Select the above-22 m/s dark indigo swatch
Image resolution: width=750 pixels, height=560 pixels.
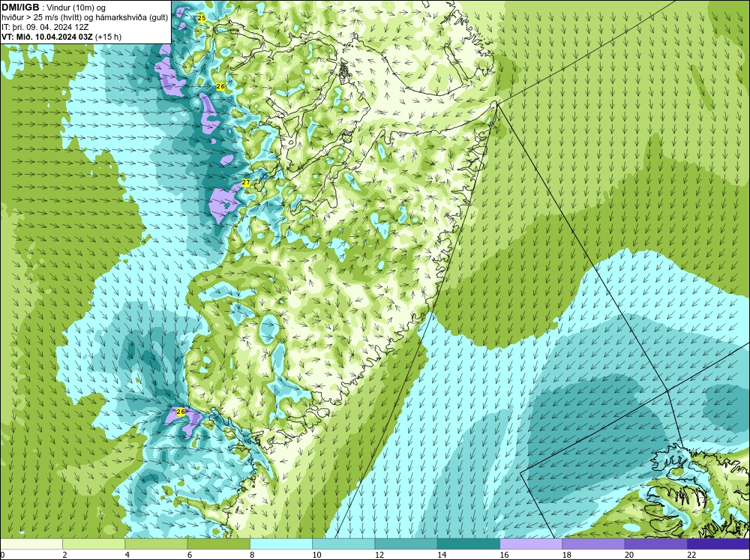tap(718, 544)
